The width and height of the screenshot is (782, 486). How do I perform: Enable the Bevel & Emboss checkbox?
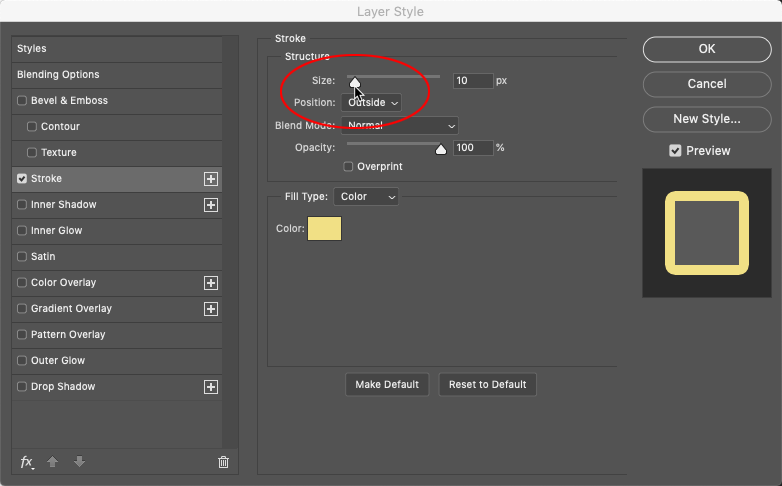point(22,100)
